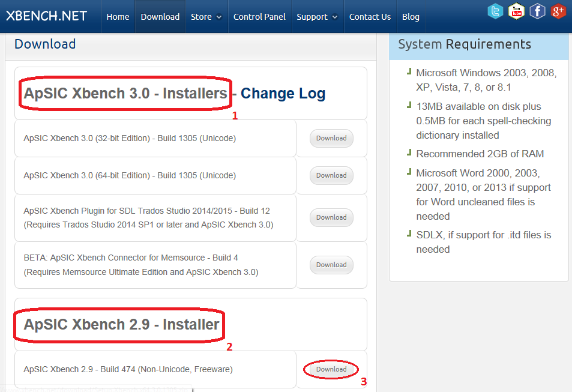The height and width of the screenshot is (392, 572).
Task: Open the Facebook social icon
Action: pos(537,11)
